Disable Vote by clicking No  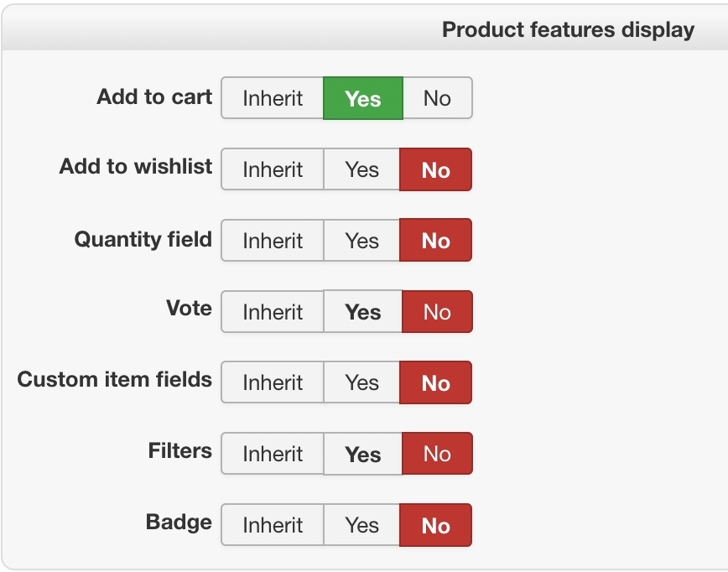coord(437,312)
